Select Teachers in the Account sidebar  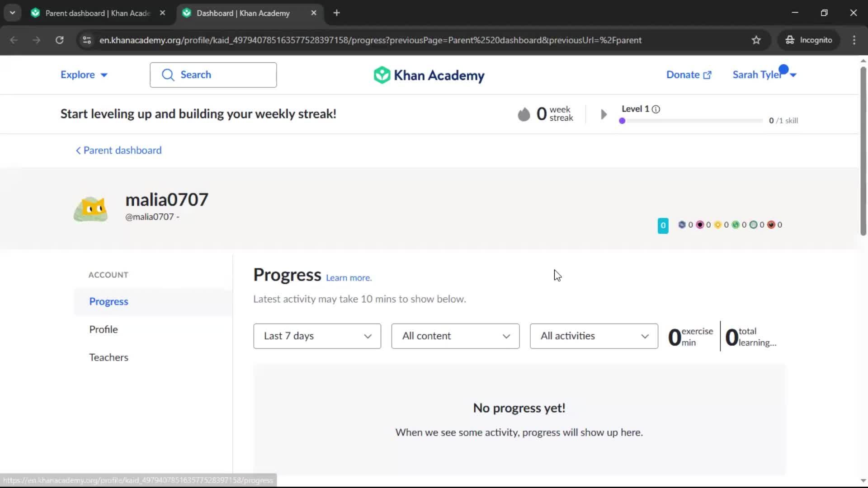pos(108,358)
